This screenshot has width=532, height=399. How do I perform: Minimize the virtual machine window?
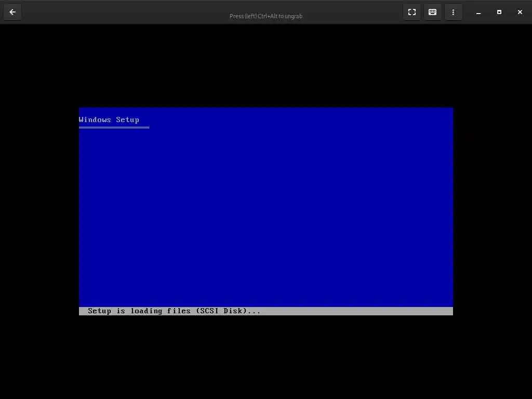tap(478, 12)
